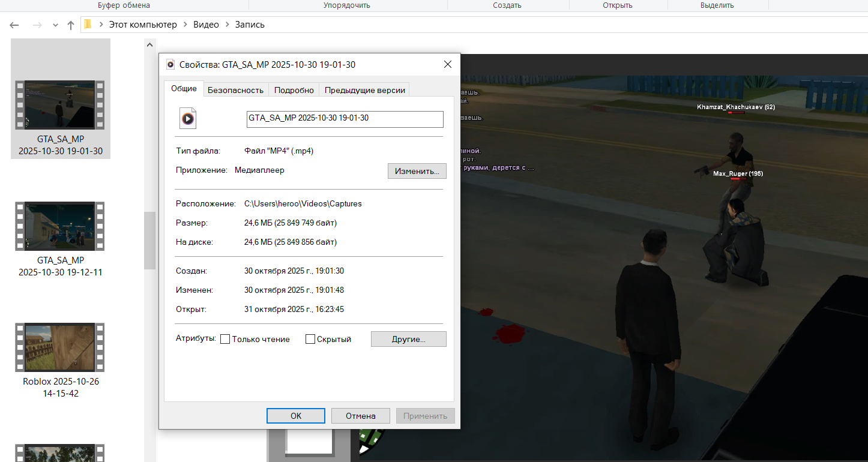Viewport: 868px width, 462px height.
Task: Click the up one level arrow
Action: tap(71, 25)
